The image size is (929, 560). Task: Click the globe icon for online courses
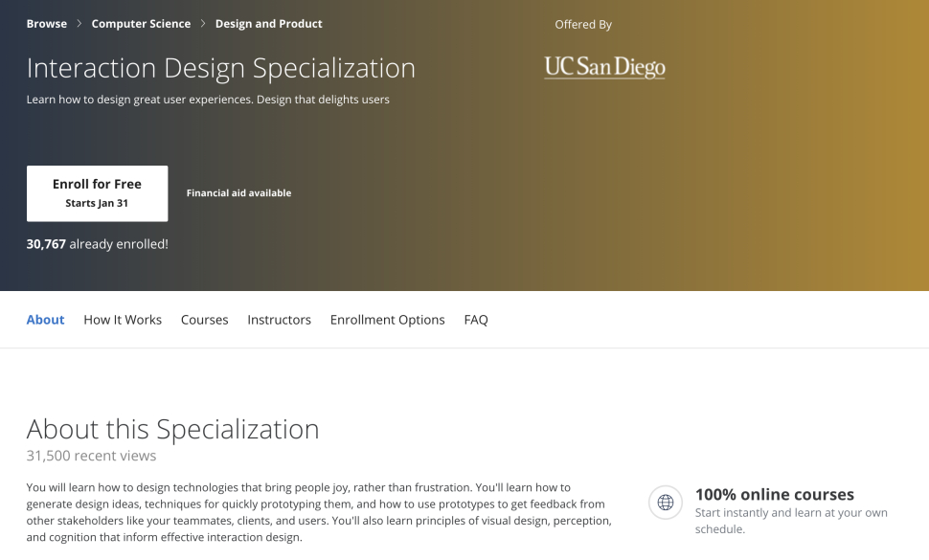point(666,502)
